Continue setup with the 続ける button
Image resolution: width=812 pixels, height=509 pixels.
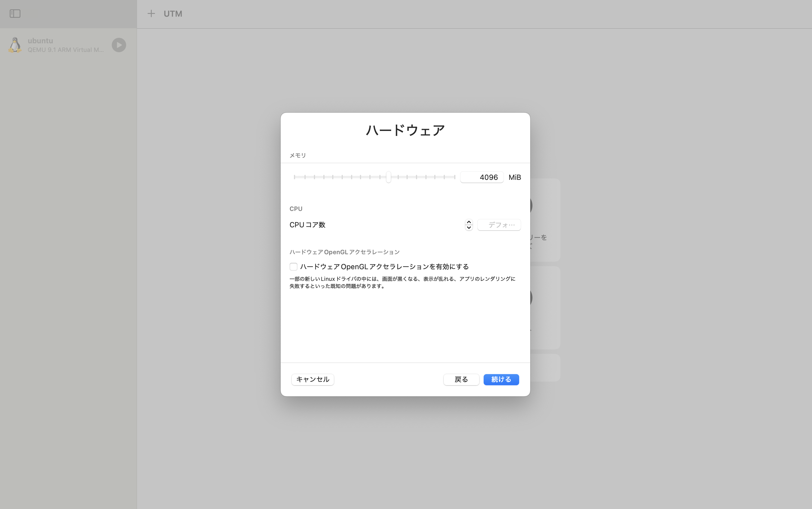pos(501,379)
